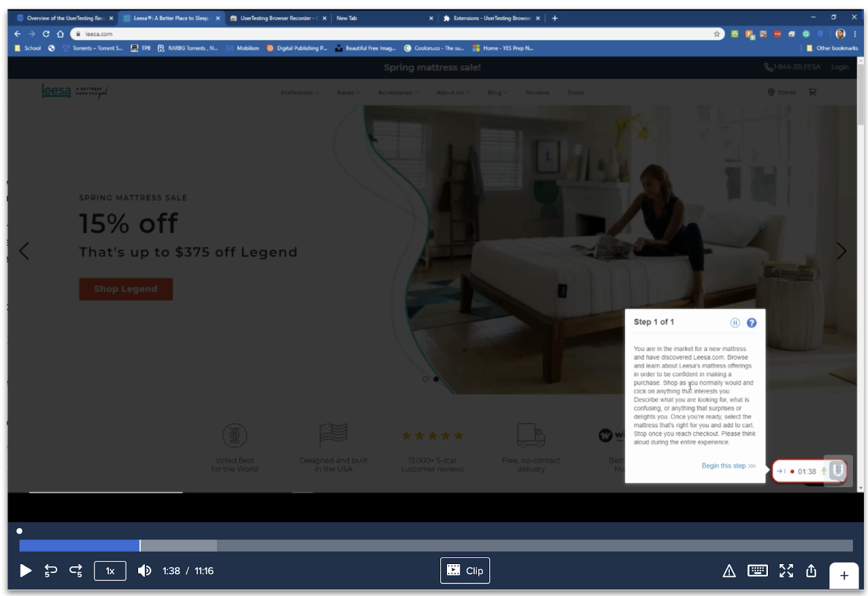The width and height of the screenshot is (868, 596).
Task: Click the Chrome profile avatar
Action: tap(840, 33)
